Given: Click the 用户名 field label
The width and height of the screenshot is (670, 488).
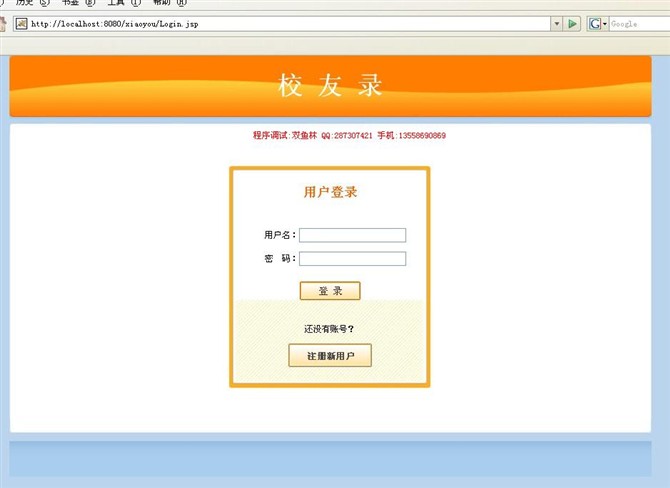Looking at the screenshot, I should (x=279, y=235).
